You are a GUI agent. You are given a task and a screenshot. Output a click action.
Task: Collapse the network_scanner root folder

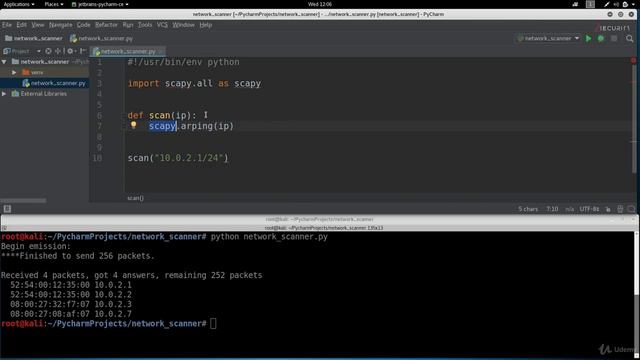4,62
